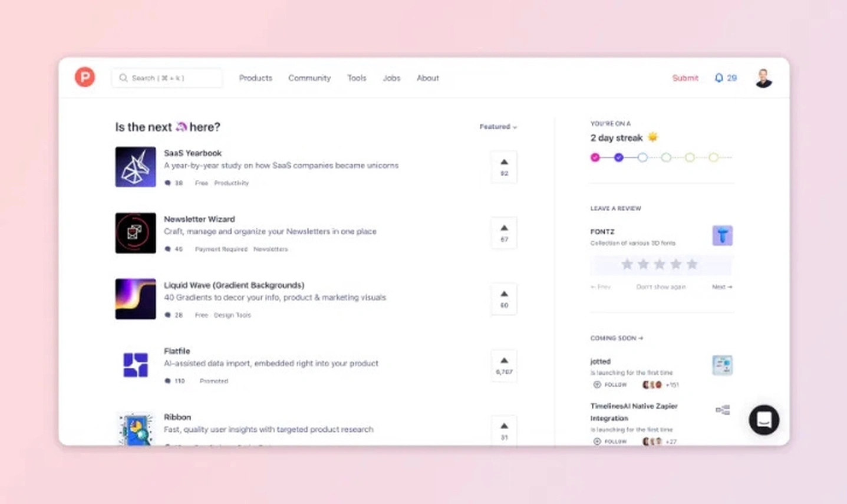Upvote SaaS Yearbook
Screen dimensions: 847x504
[504, 167]
